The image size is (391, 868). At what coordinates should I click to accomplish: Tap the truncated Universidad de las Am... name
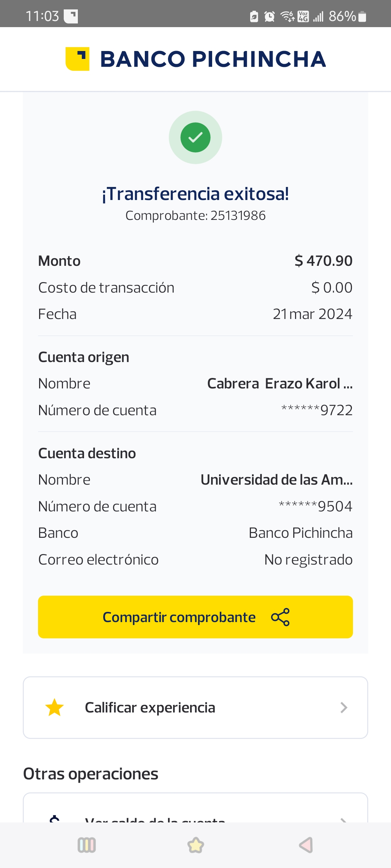pyautogui.click(x=277, y=480)
